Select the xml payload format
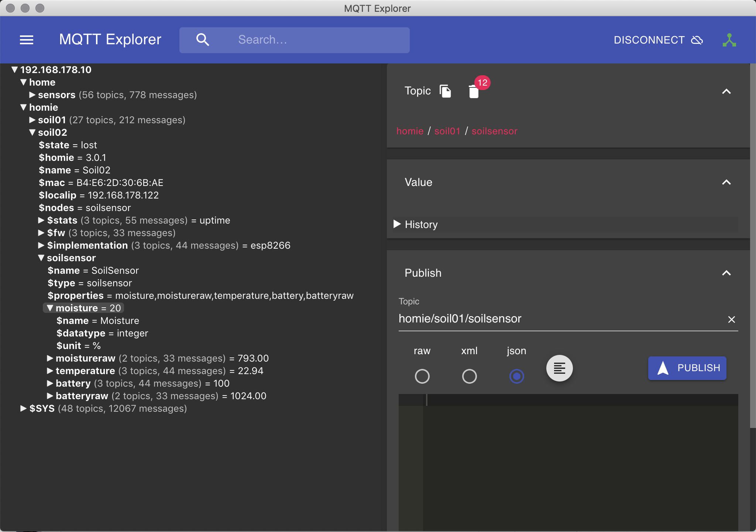 (x=469, y=376)
